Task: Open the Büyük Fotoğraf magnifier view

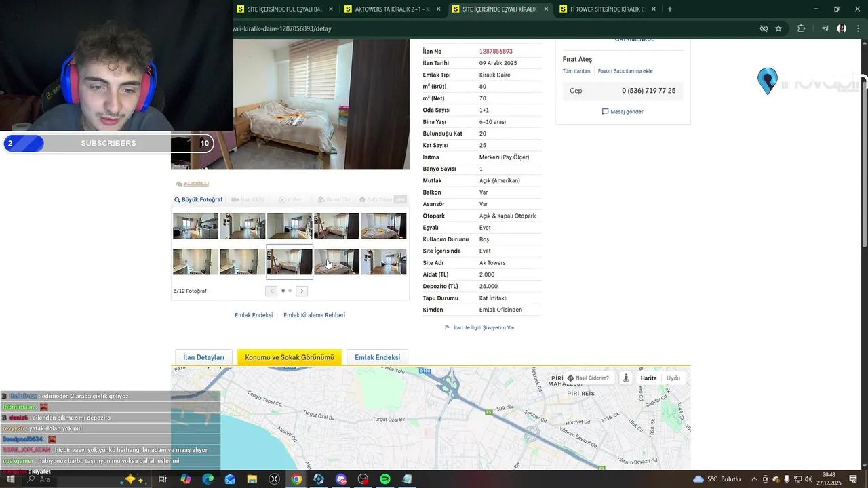Action: 198,200
